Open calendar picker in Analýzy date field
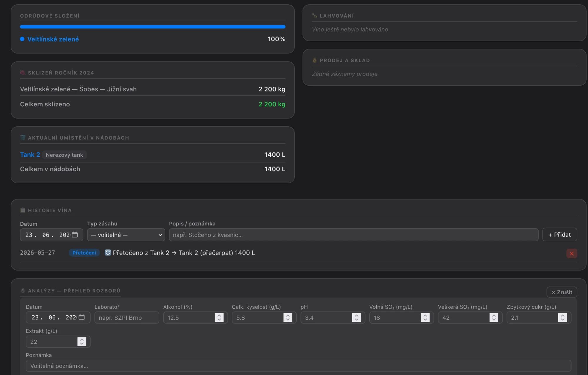Image resolution: width=588 pixels, height=375 pixels. [x=82, y=317]
